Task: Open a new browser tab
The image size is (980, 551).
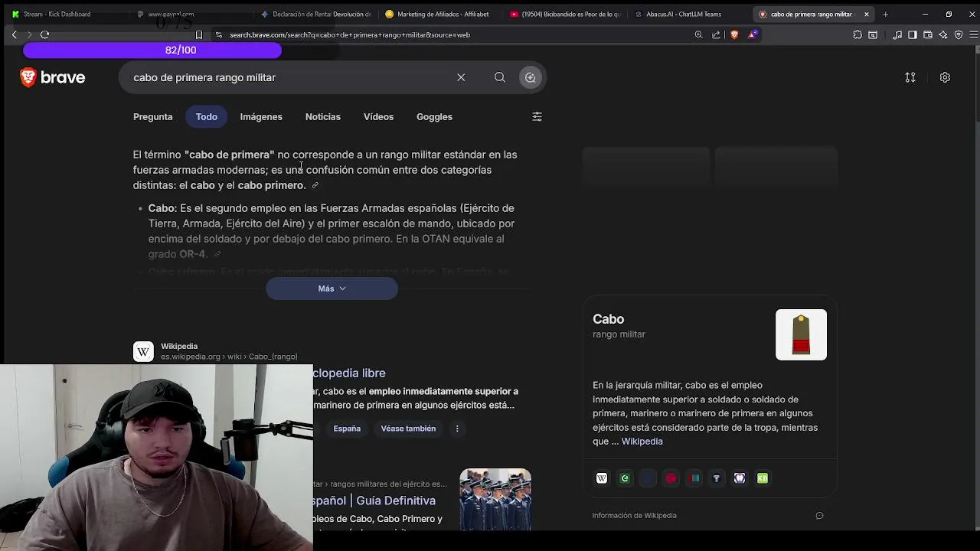Action: pyautogui.click(x=885, y=14)
